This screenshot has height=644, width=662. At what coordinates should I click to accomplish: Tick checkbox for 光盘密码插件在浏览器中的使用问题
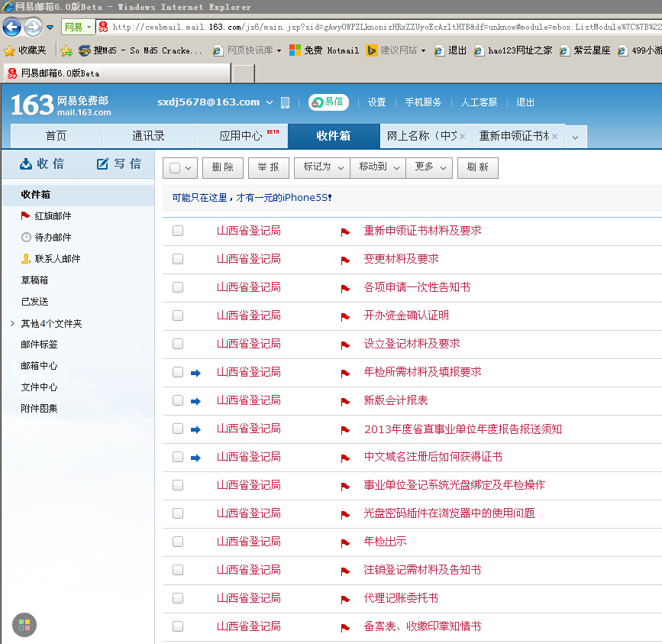[x=178, y=513]
